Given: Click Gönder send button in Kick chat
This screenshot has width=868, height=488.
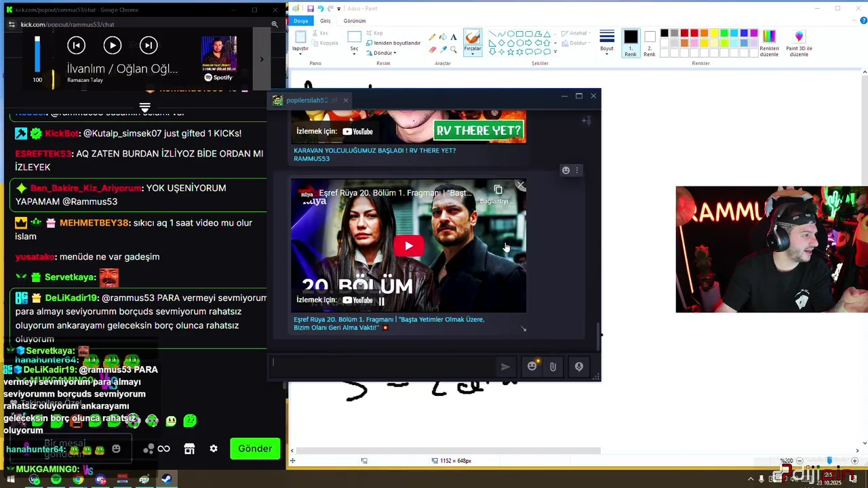Looking at the screenshot, I should pyautogui.click(x=255, y=449).
